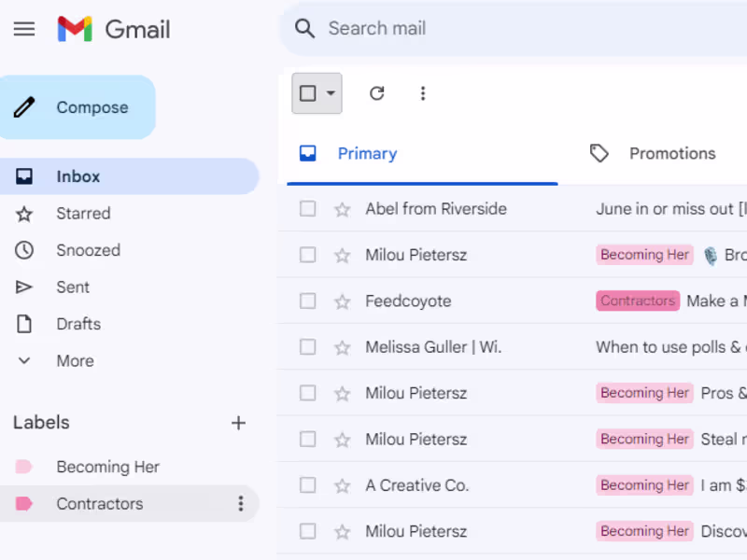Viewport: 747px width, 560px height.
Task: Star the Abel from Riverside email
Action: point(343,209)
